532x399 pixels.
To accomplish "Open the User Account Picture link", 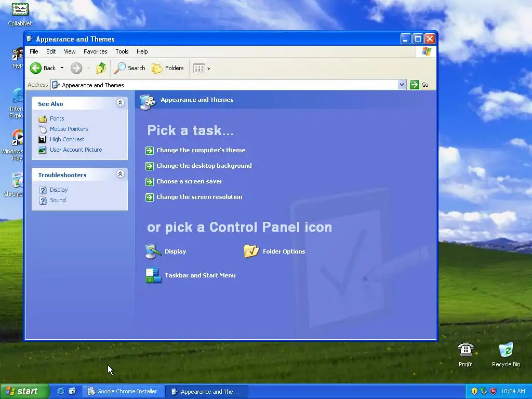I will pos(76,150).
